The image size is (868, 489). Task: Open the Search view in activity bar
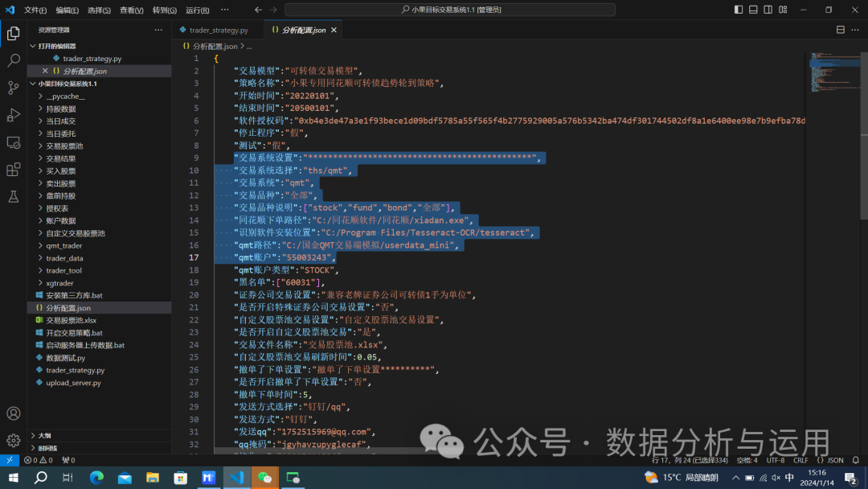click(x=14, y=60)
